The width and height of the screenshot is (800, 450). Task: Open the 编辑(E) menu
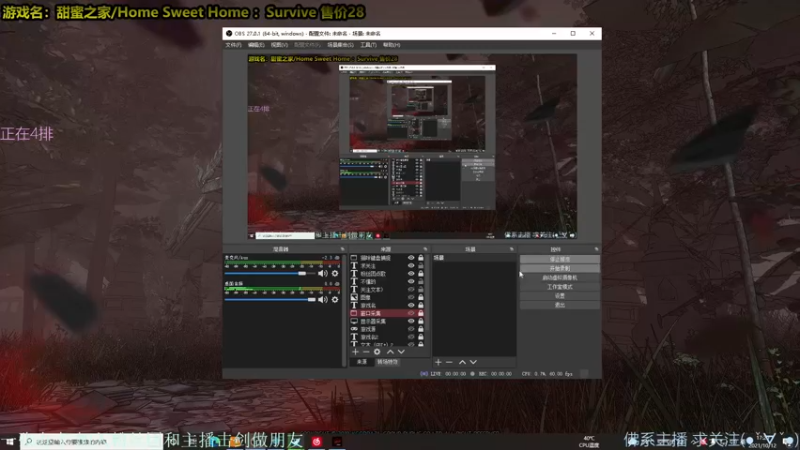(x=256, y=45)
